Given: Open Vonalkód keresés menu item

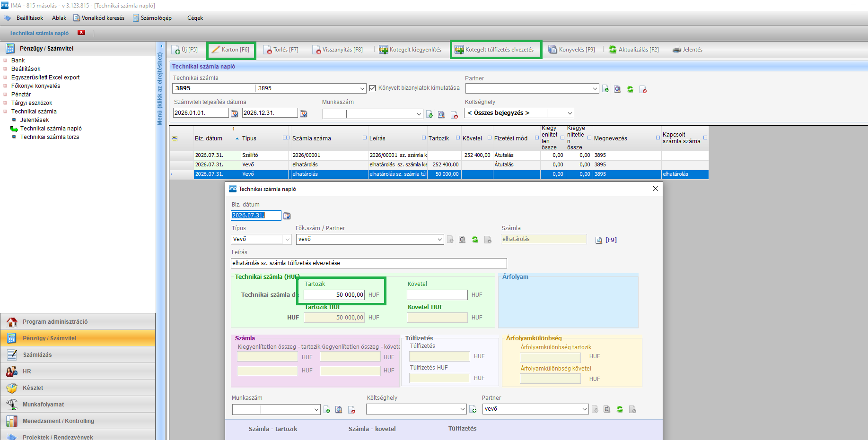Looking at the screenshot, I should coord(99,18).
